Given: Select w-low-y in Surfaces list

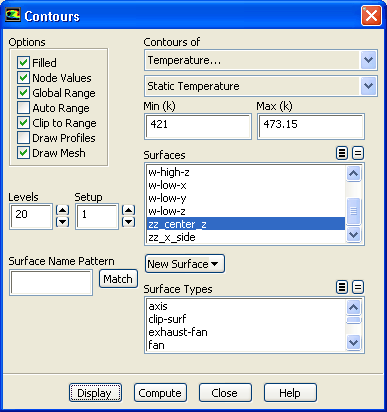Looking at the screenshot, I should 246,198.
